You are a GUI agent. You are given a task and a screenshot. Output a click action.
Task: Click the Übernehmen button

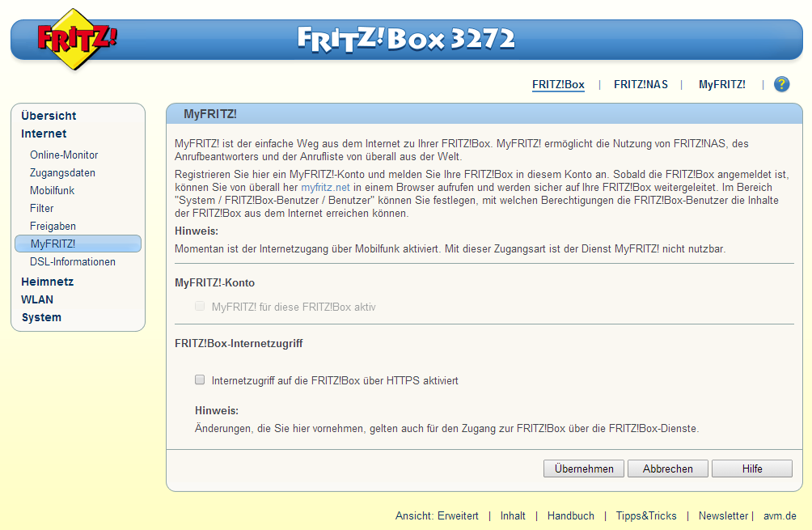tap(583, 468)
